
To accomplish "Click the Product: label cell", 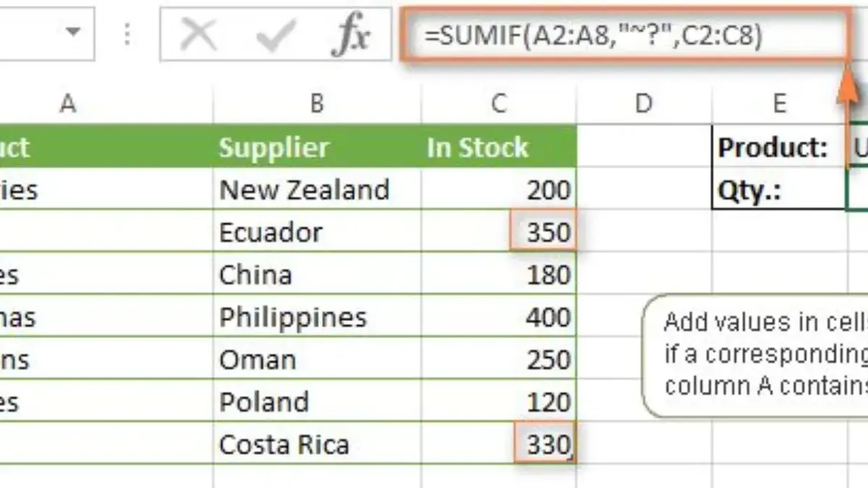I will (x=779, y=147).
